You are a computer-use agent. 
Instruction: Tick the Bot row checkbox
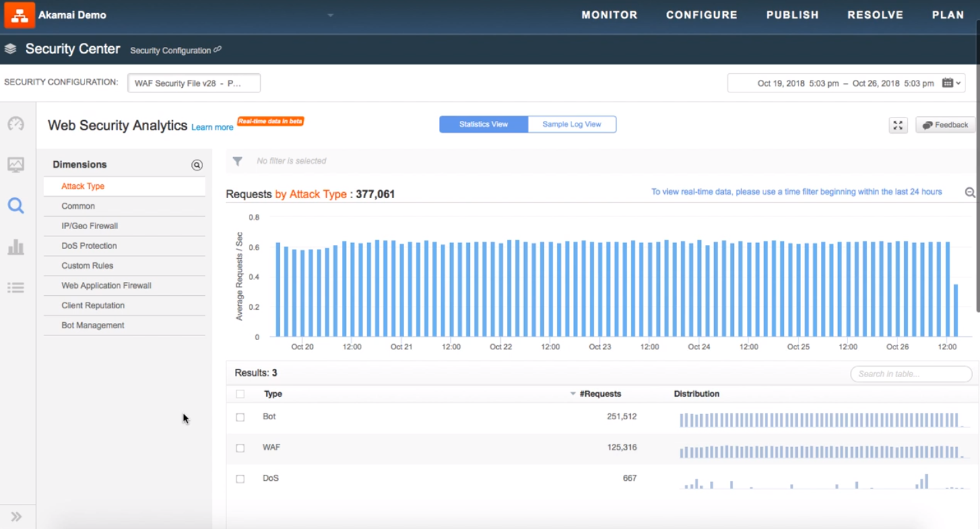click(240, 417)
